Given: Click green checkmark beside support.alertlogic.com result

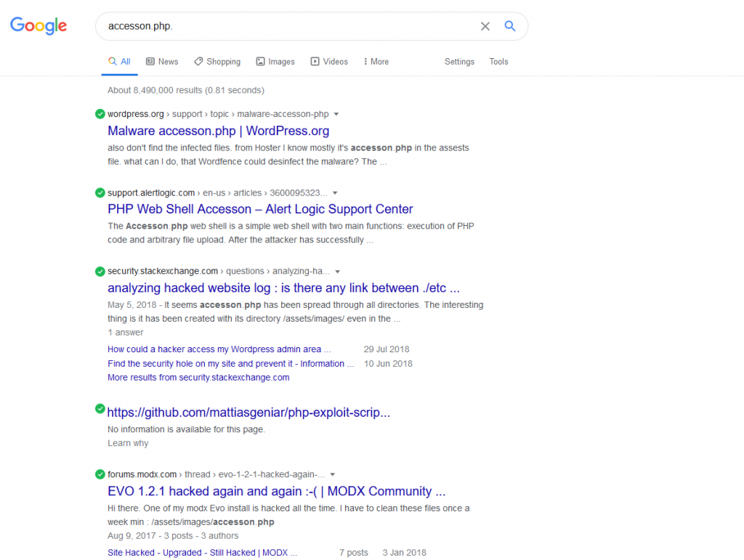Looking at the screenshot, I should pyautogui.click(x=100, y=192).
